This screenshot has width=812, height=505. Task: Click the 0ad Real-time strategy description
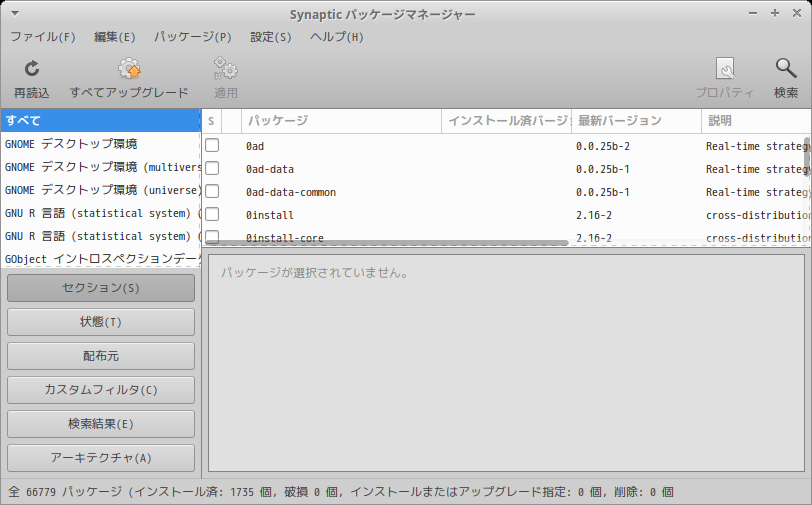pos(758,147)
